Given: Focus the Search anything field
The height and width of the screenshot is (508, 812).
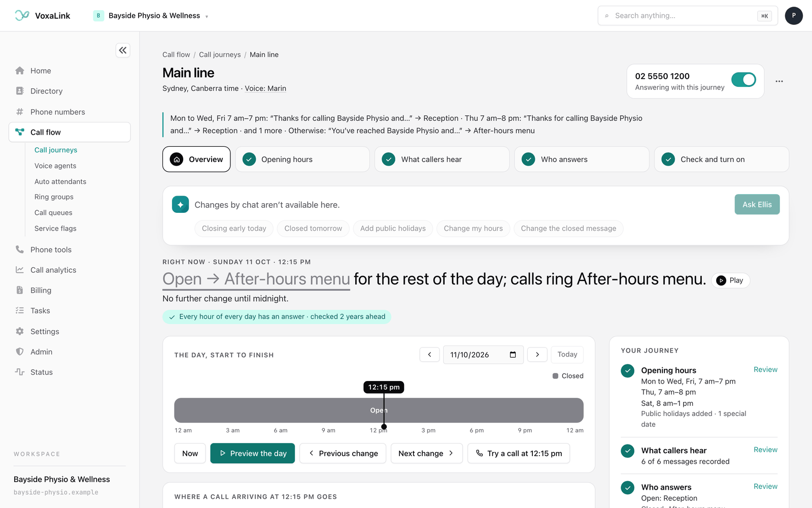Looking at the screenshot, I should pos(688,16).
